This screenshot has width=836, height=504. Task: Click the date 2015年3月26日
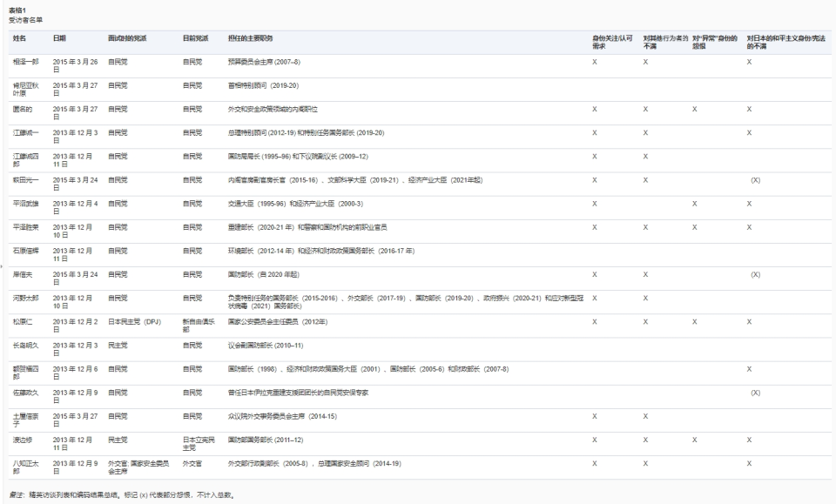(x=75, y=65)
